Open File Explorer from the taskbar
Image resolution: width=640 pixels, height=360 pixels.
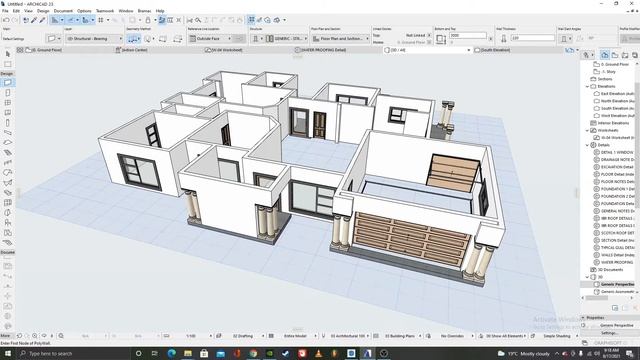(x=188, y=353)
